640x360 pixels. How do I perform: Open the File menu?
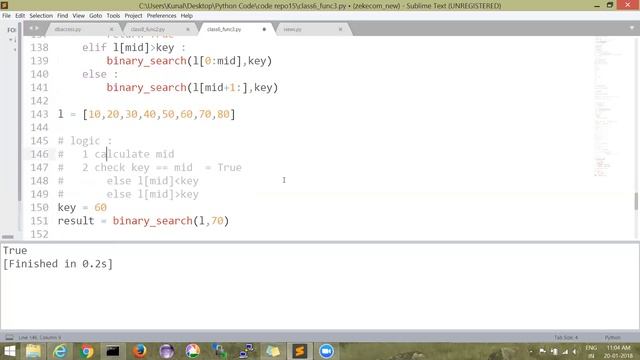click(7, 16)
